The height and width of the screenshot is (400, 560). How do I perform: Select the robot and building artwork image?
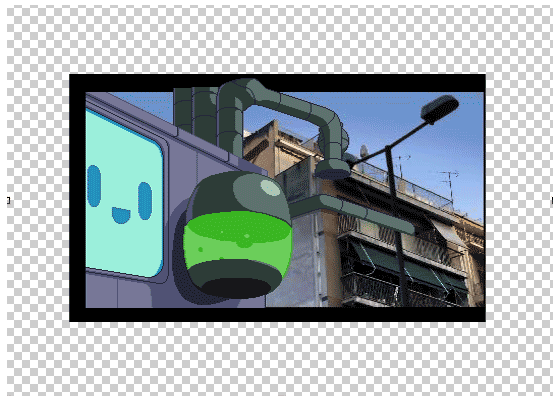pyautogui.click(x=278, y=198)
